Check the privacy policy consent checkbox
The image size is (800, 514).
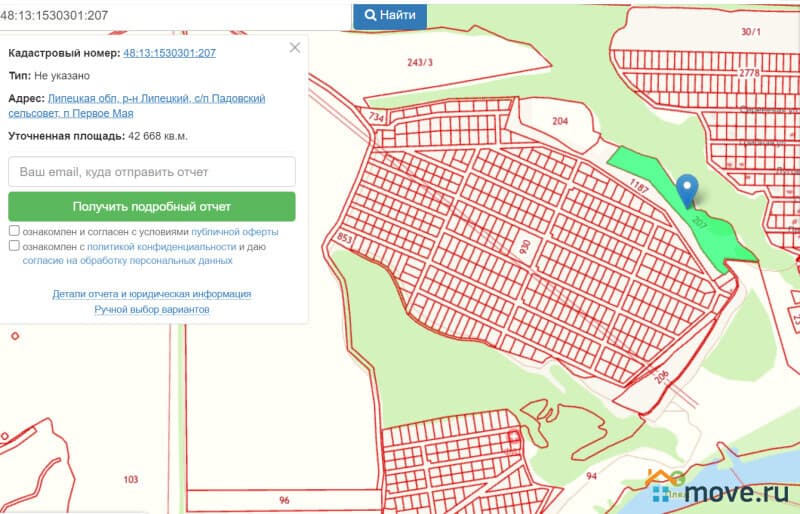14,246
